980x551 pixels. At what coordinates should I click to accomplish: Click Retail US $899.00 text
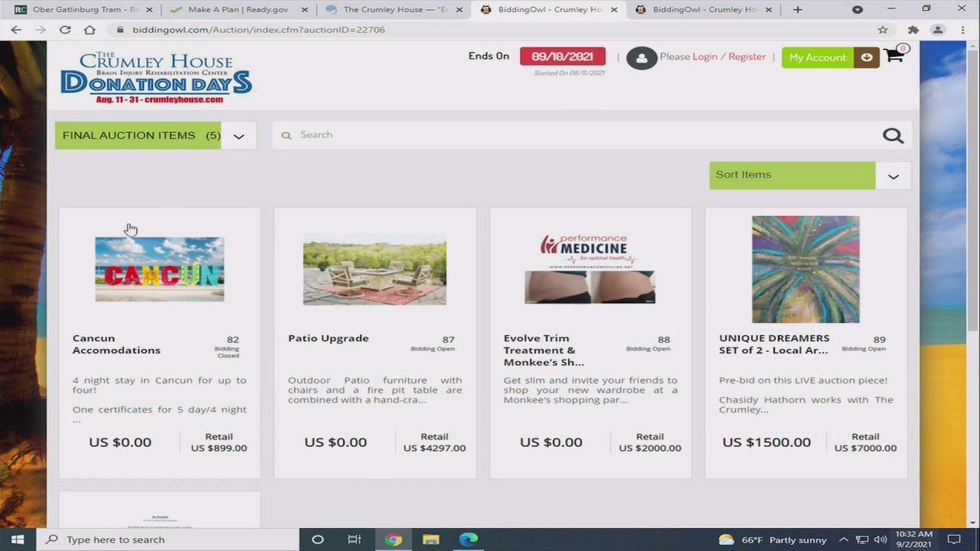219,442
